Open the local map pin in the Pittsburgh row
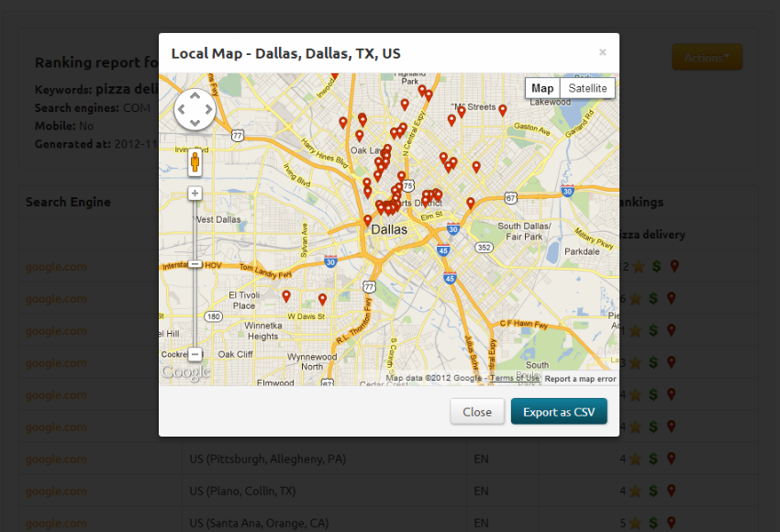This screenshot has height=532, width=780. coord(672,459)
